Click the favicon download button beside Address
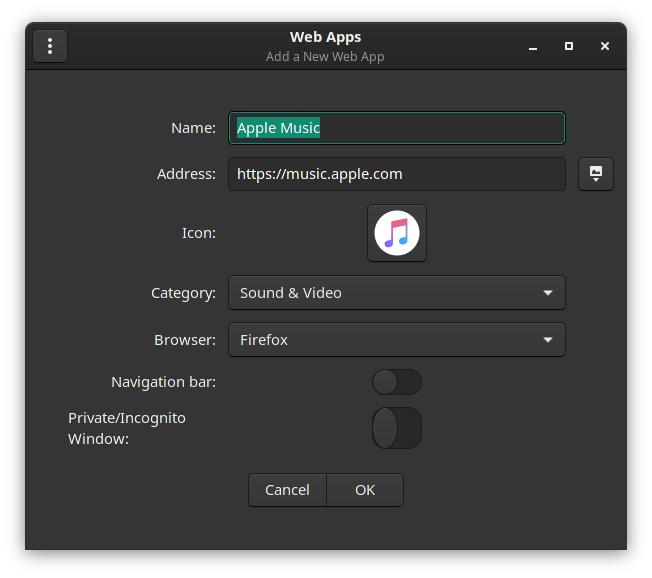Image resolution: width=652 pixels, height=578 pixels. tap(595, 174)
